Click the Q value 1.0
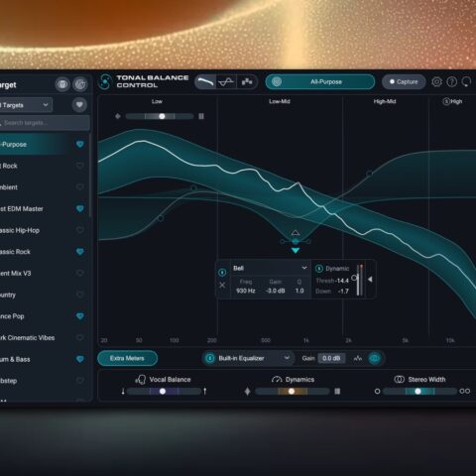The width and height of the screenshot is (476, 476). tap(299, 291)
